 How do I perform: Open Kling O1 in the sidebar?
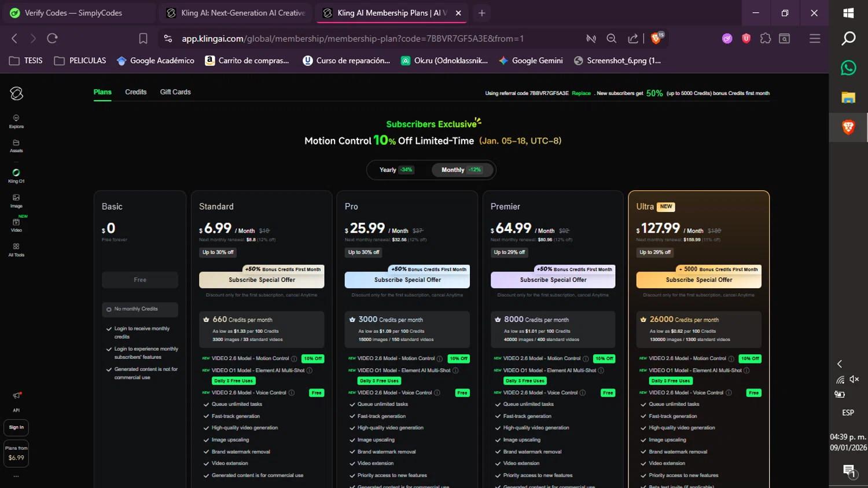[x=16, y=176]
